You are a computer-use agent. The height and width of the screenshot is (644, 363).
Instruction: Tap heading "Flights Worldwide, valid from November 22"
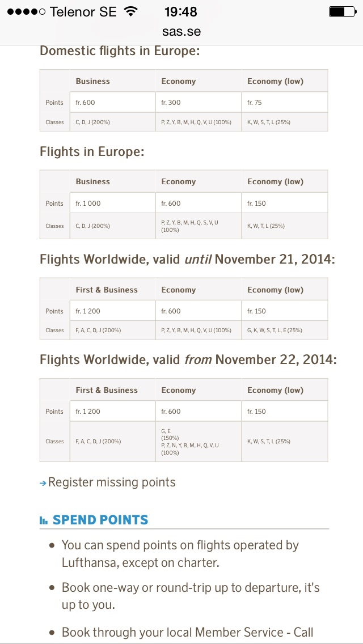point(188,360)
